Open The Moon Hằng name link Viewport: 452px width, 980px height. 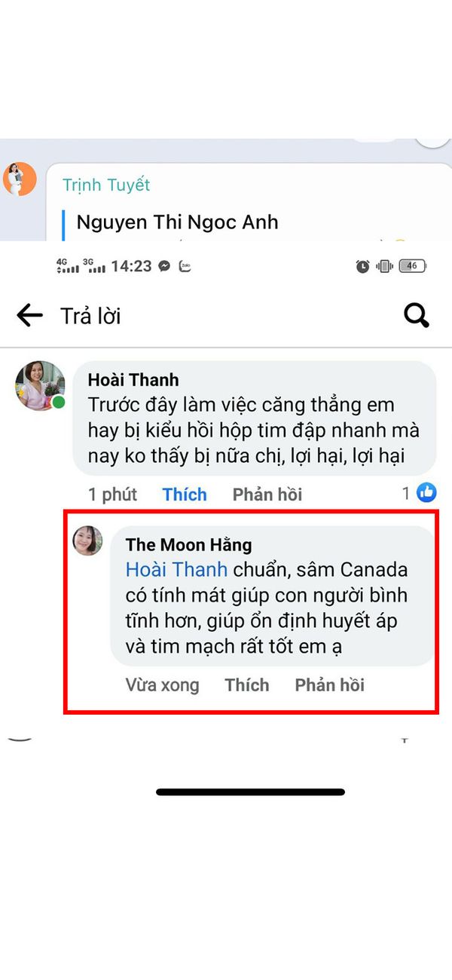(188, 544)
